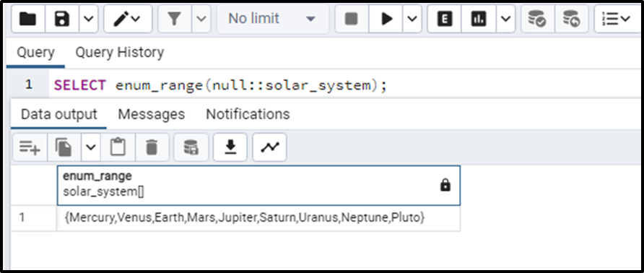Click the {Mercury,Venus,Earth...} result cell

(x=258, y=218)
